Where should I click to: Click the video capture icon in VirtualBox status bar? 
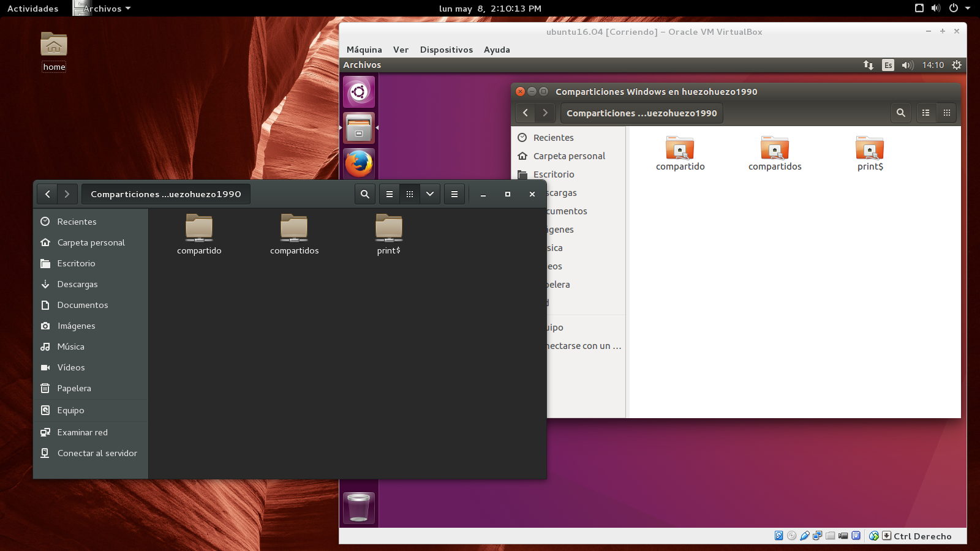tap(843, 536)
